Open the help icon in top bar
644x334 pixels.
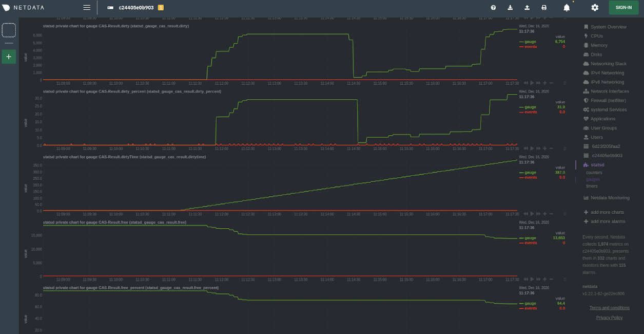click(493, 8)
